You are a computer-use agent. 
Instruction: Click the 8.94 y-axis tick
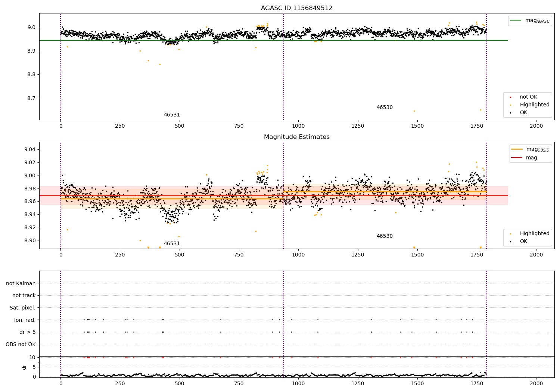[x=30, y=214]
